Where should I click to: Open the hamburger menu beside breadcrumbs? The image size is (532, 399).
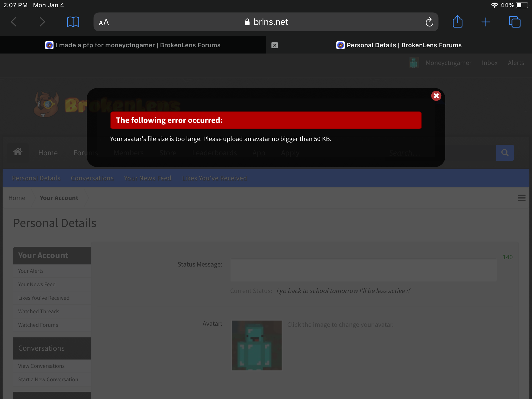[x=522, y=198]
